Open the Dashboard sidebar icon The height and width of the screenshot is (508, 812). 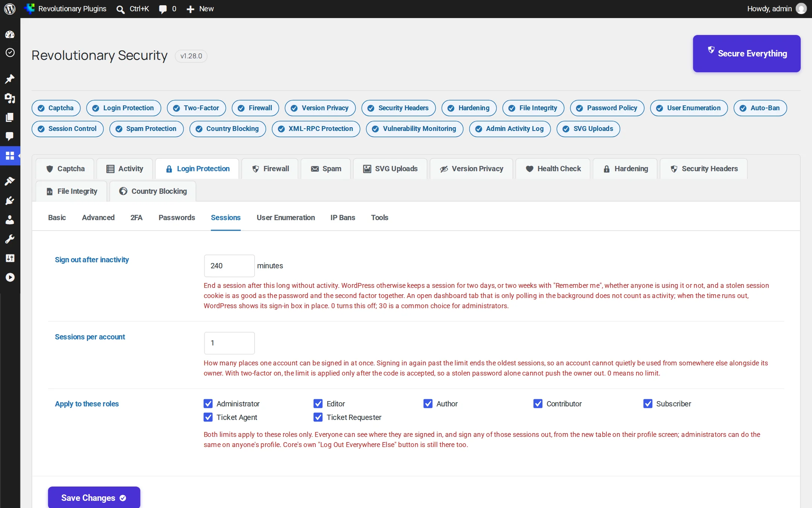10,34
